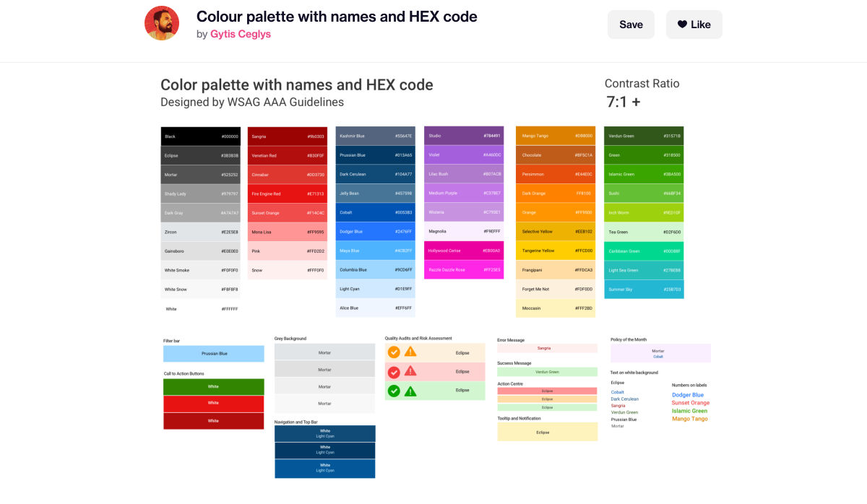Click 'Designed by WSAG AAA Guidelines' subtitle

252,102
